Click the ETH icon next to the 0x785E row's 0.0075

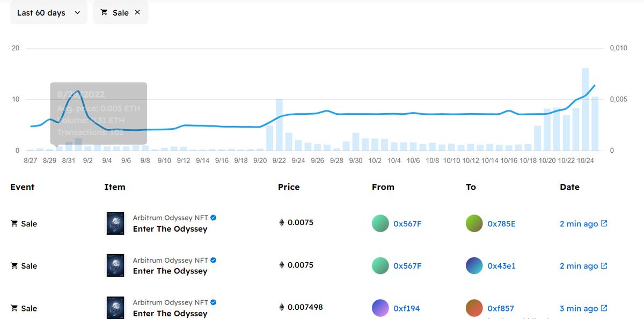click(x=282, y=222)
